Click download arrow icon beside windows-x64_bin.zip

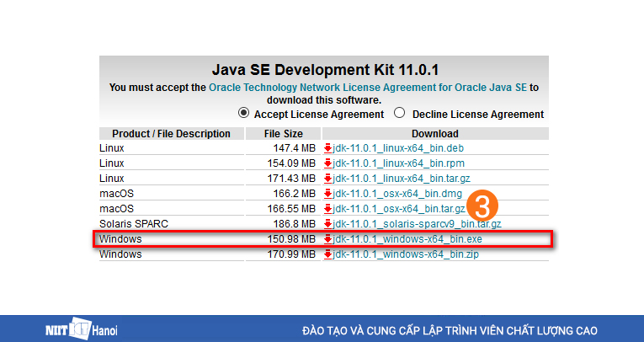(327, 254)
